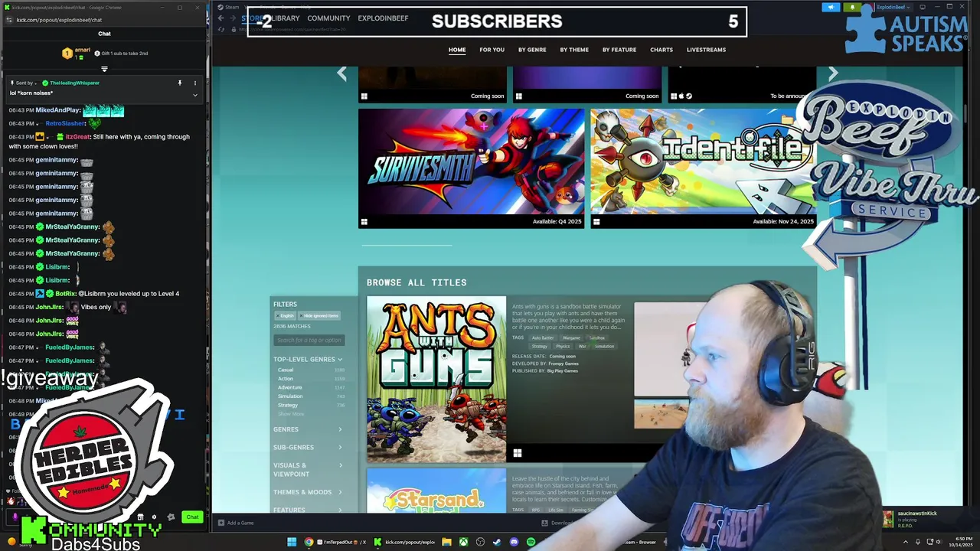This screenshot has width=980, height=551.
Task: Select the CHARTS tab
Action: (661, 50)
